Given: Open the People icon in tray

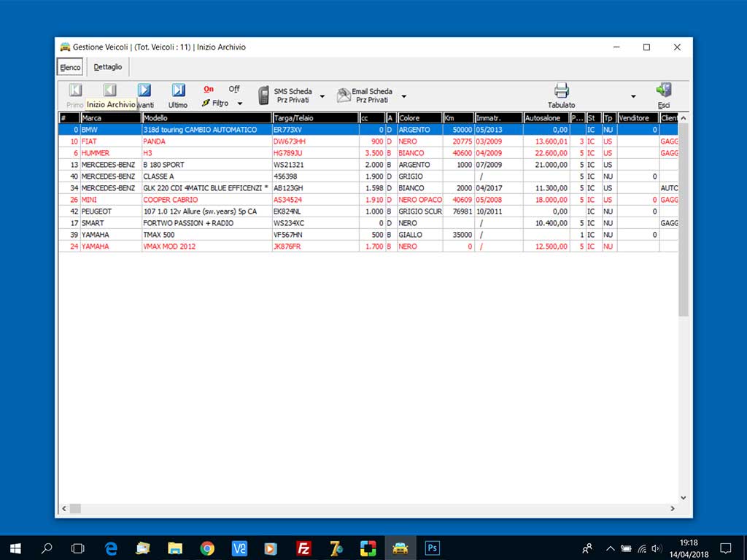Looking at the screenshot, I should pos(587,548).
